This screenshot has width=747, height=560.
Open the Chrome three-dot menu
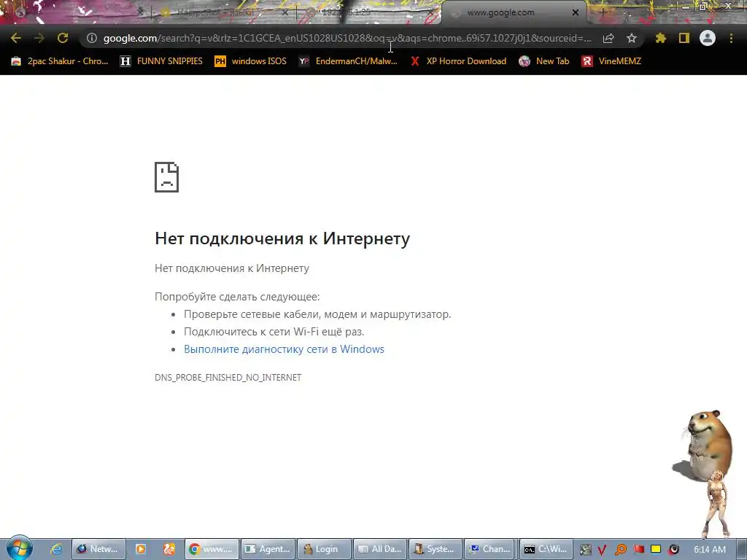tap(731, 38)
